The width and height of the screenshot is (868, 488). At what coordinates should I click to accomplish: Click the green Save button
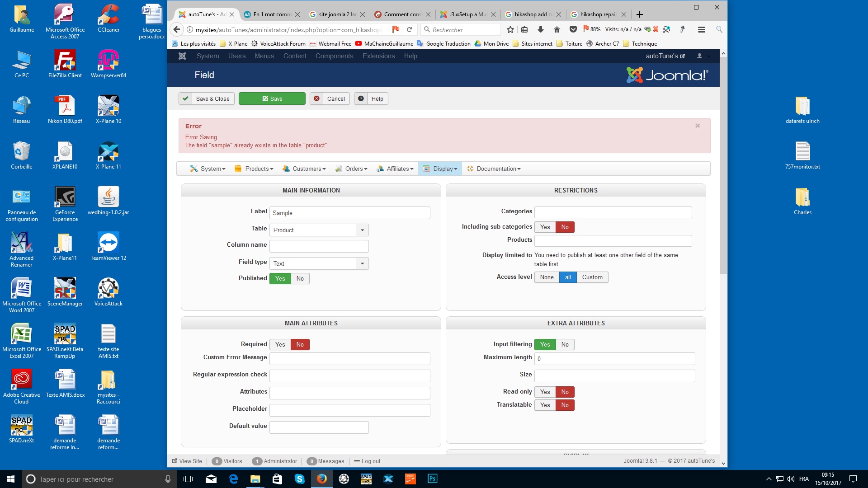(x=272, y=99)
